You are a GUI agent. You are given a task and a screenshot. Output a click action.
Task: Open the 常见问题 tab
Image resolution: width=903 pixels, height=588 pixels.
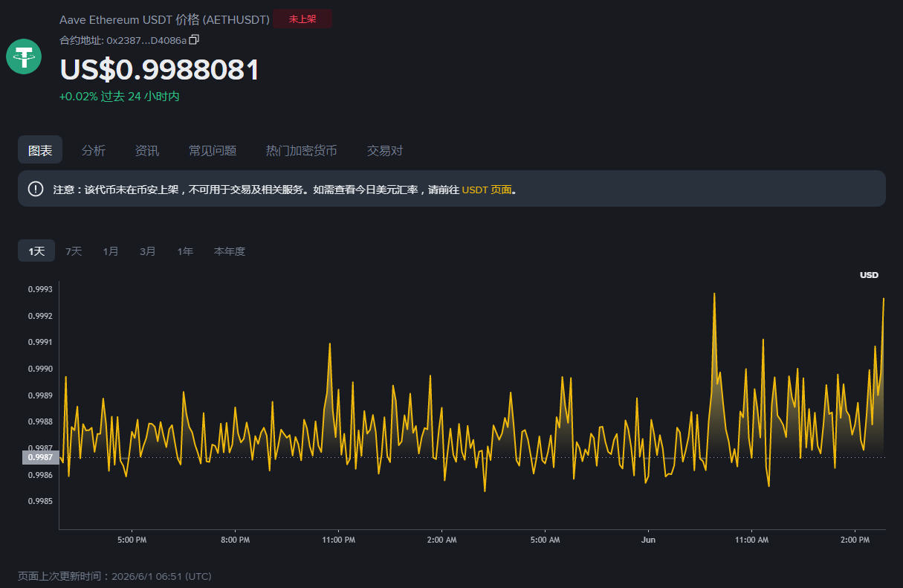[x=213, y=150]
